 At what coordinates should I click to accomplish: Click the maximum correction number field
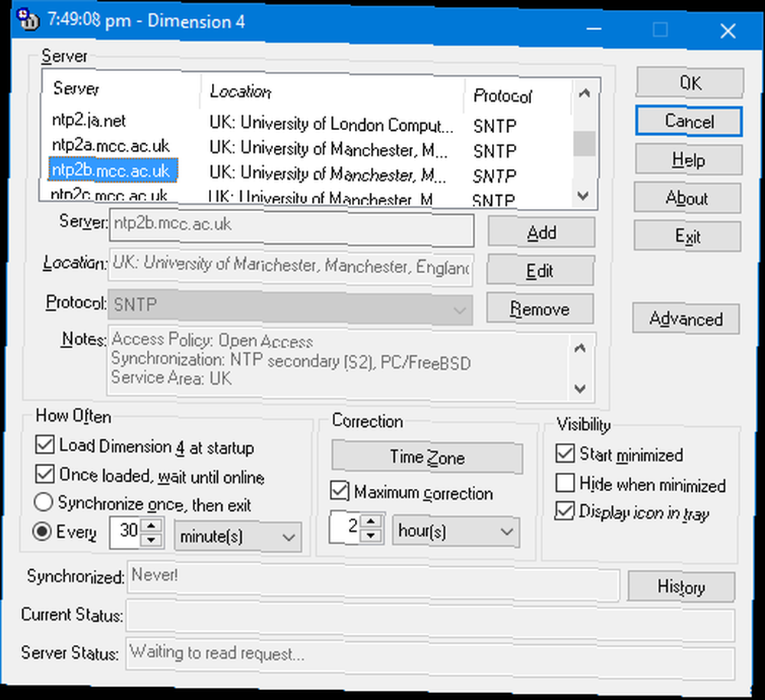pos(346,527)
